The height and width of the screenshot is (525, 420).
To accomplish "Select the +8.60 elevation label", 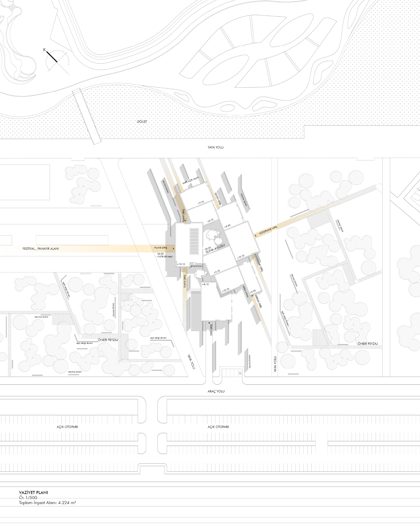I will 227,225.
